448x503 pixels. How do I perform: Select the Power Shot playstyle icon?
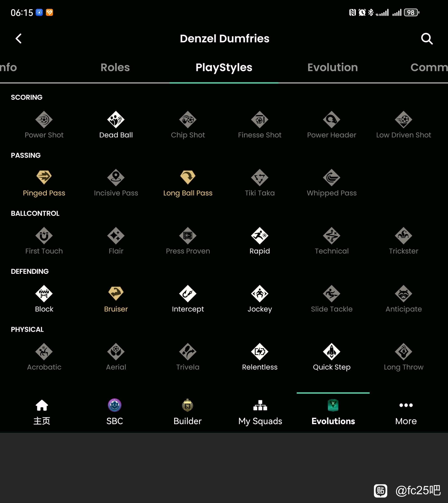pos(44,120)
